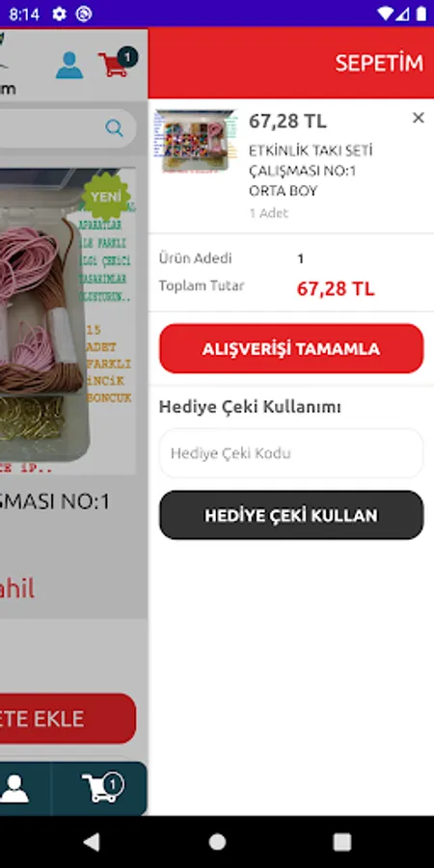Focus the Hediye Çeki Kodu field
434x868 pixels.
tap(291, 453)
